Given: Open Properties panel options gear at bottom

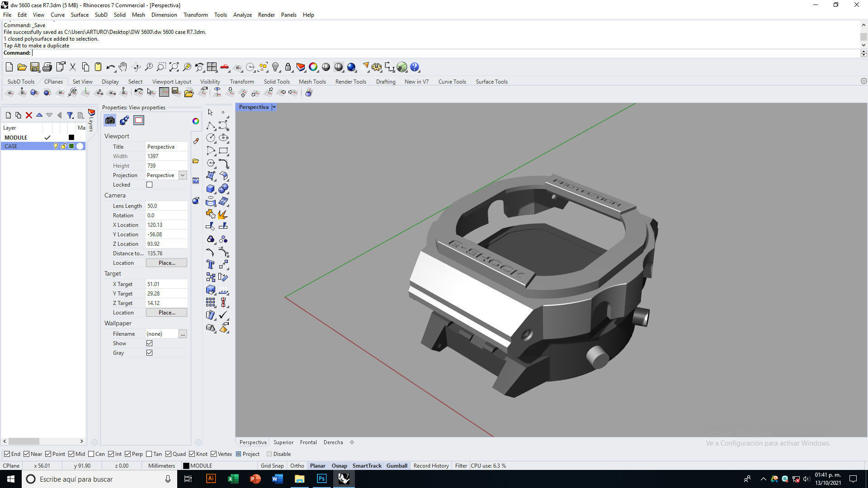Looking at the screenshot, I should pyautogui.click(x=198, y=442).
